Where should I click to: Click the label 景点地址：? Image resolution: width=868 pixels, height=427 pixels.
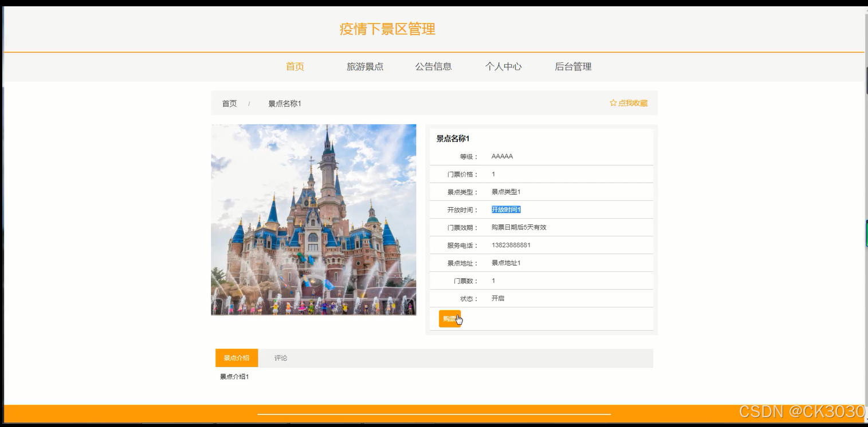tap(463, 263)
